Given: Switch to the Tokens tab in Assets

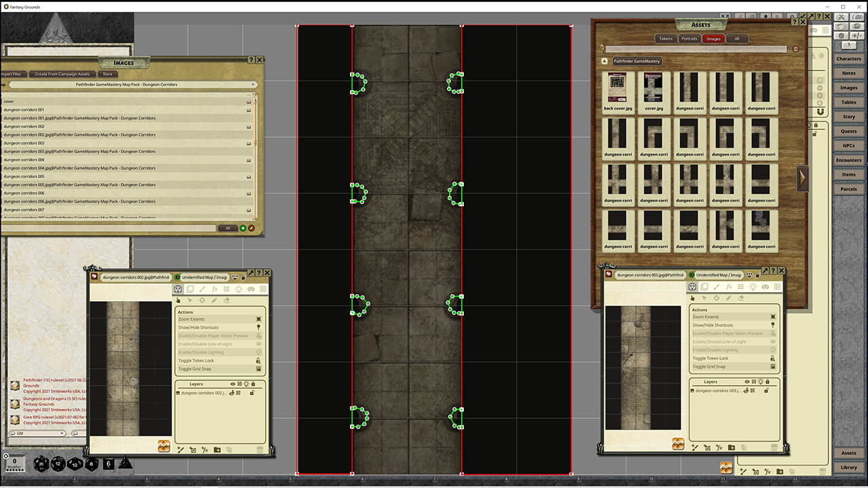Looking at the screenshot, I should (x=666, y=39).
